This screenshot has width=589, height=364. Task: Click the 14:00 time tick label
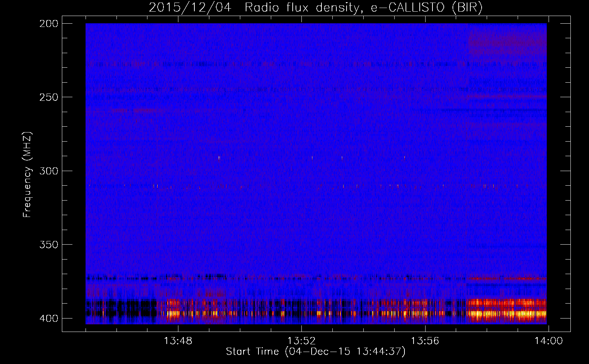pos(549,341)
